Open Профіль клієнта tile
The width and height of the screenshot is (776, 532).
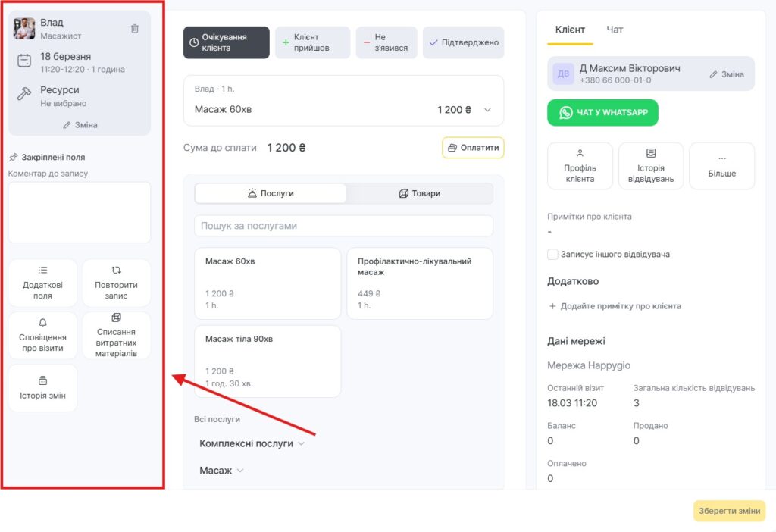click(580, 165)
